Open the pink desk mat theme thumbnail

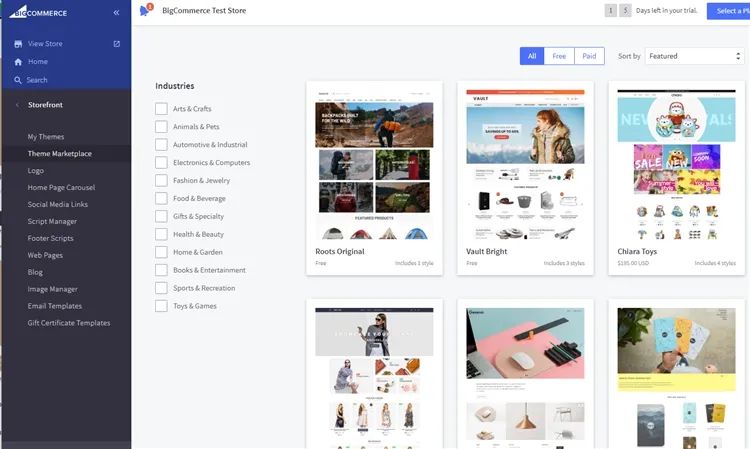pos(525,378)
